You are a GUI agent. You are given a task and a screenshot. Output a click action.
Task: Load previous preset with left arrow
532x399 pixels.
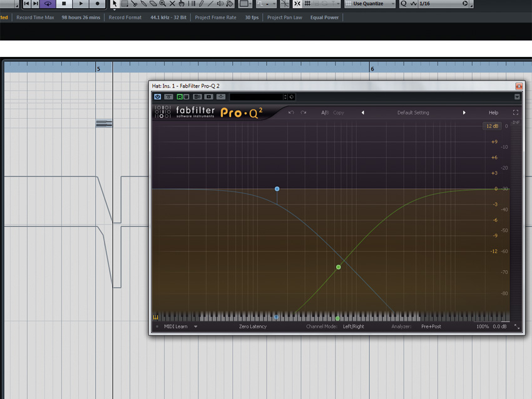point(362,113)
